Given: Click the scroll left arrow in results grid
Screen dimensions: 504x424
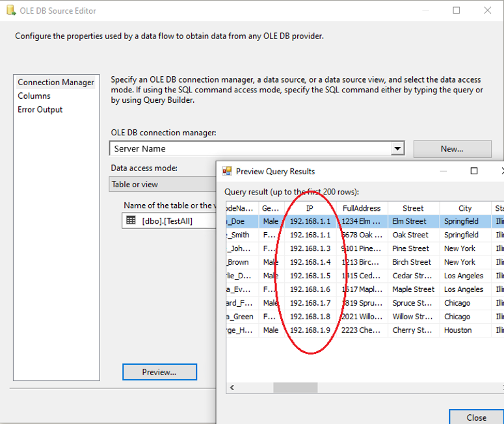Looking at the screenshot, I should (232, 388).
